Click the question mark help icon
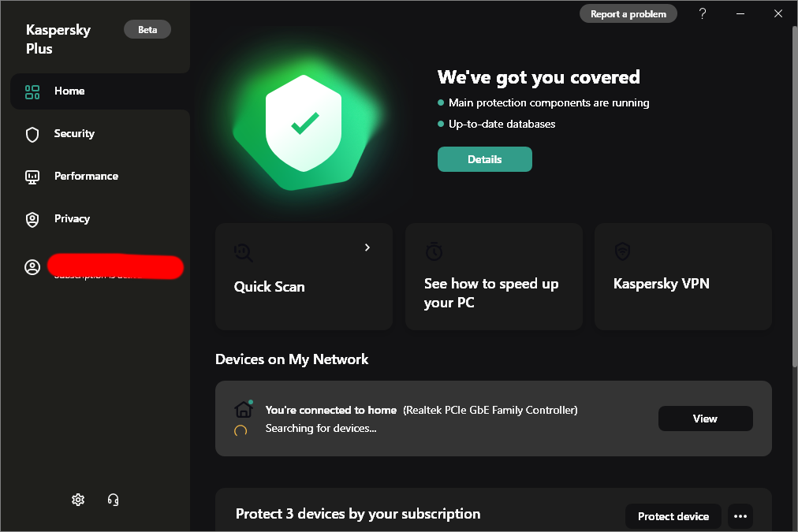 click(703, 13)
